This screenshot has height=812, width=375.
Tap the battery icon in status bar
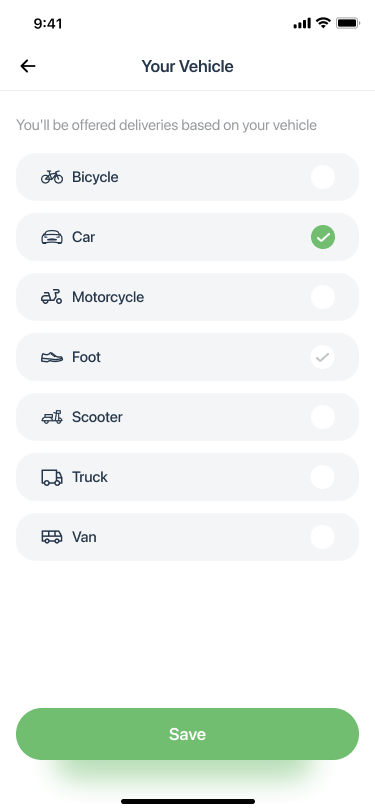coord(348,23)
